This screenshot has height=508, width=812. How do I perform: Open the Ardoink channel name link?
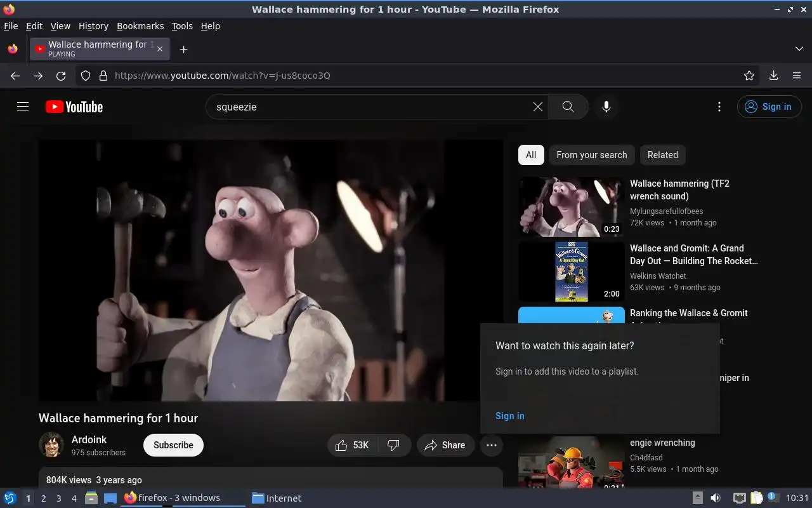(x=89, y=439)
